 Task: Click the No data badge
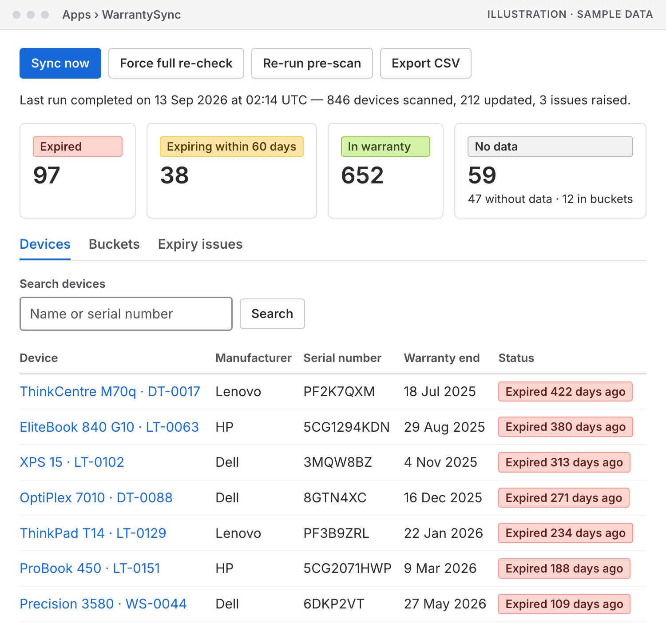tap(550, 147)
